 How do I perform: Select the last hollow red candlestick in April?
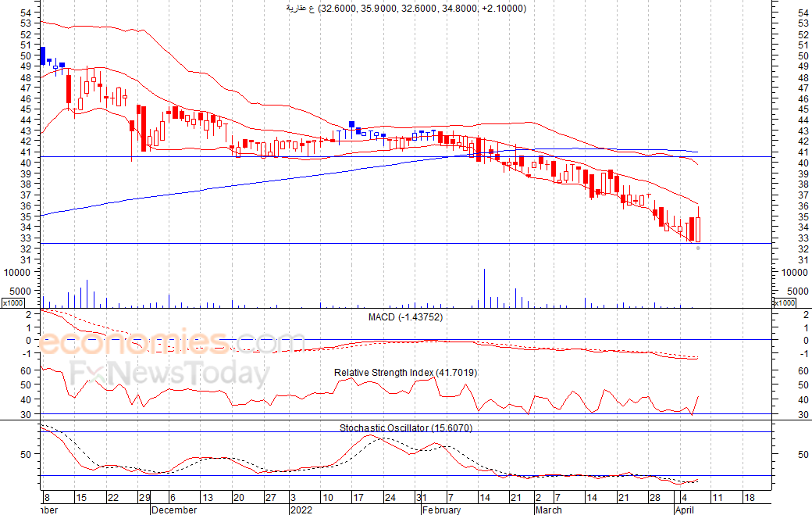(698, 230)
